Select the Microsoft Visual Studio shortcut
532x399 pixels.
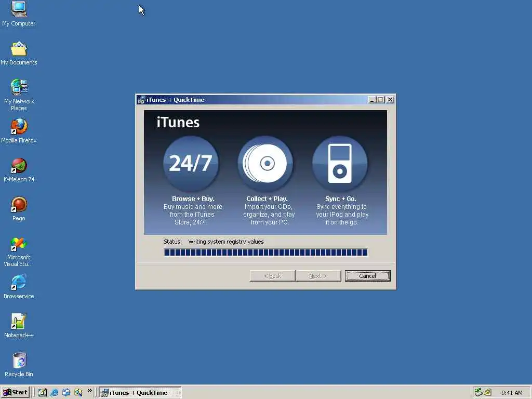click(19, 252)
